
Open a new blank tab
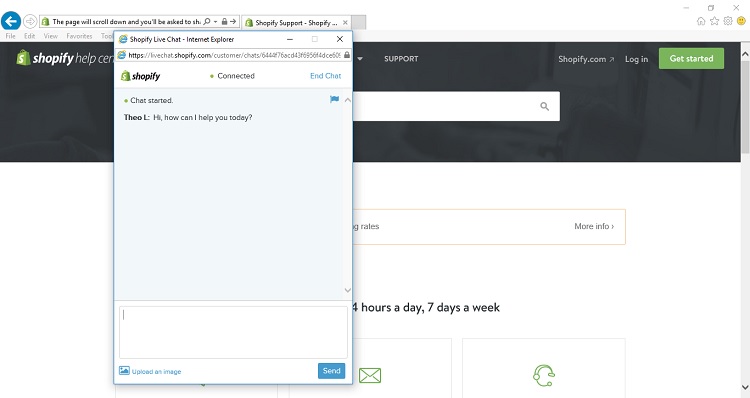[359, 22]
